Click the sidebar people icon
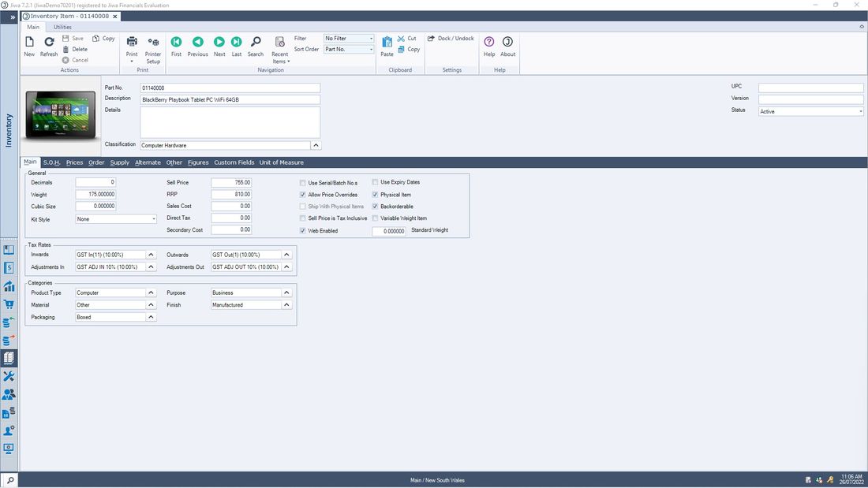 click(9, 394)
